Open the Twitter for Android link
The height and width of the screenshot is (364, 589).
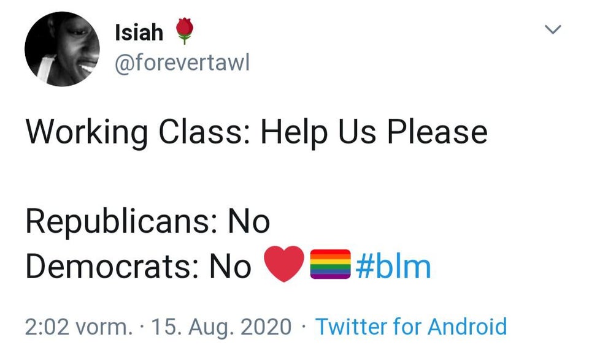(x=411, y=327)
